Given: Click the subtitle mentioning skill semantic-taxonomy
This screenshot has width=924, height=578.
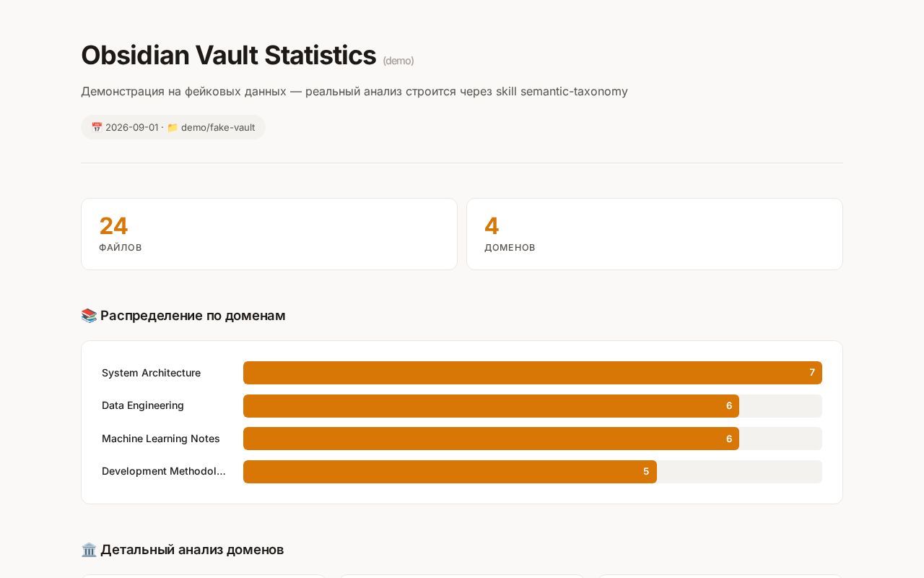Looking at the screenshot, I should pyautogui.click(x=354, y=91).
